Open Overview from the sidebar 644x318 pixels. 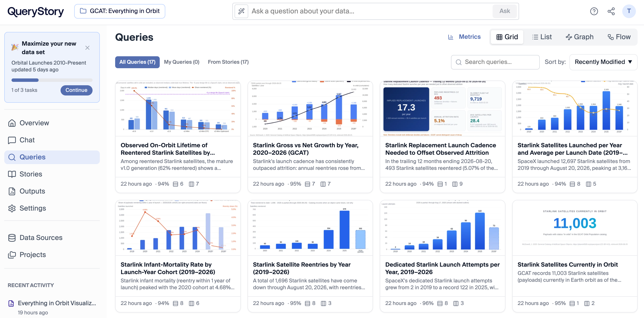52,123
